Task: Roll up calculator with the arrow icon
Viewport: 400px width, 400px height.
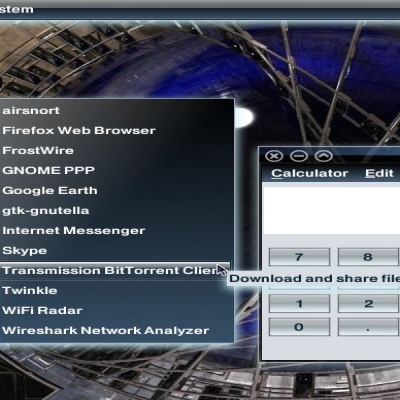Action: tap(324, 156)
